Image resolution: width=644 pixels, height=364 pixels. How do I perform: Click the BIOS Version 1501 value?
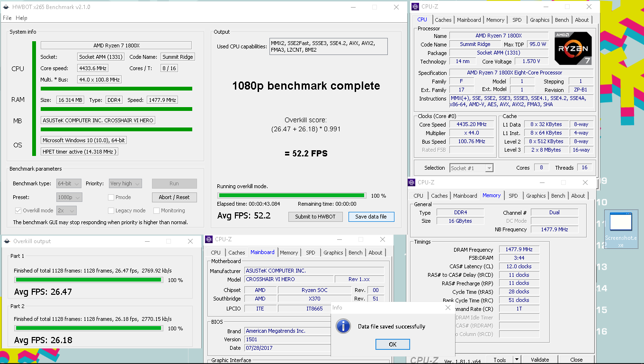pos(287,339)
